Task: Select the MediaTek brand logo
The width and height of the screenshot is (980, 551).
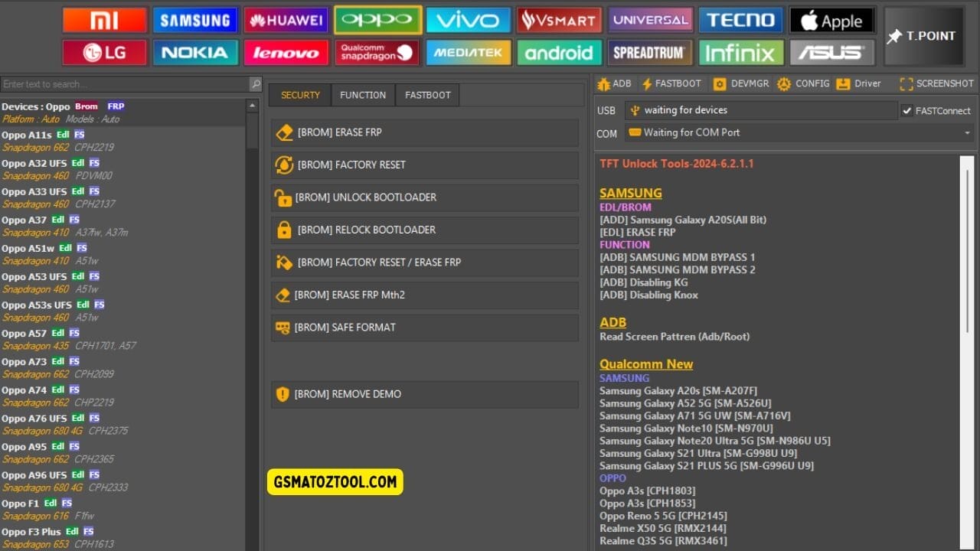Action: pos(468,52)
